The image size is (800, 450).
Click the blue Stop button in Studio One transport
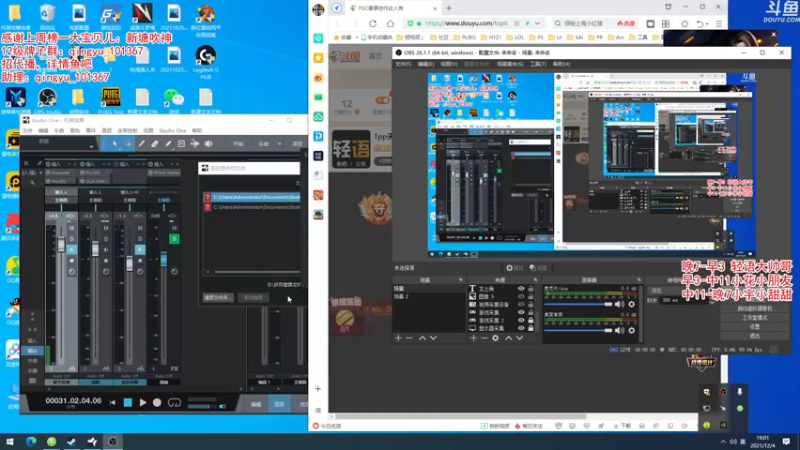coord(128,403)
